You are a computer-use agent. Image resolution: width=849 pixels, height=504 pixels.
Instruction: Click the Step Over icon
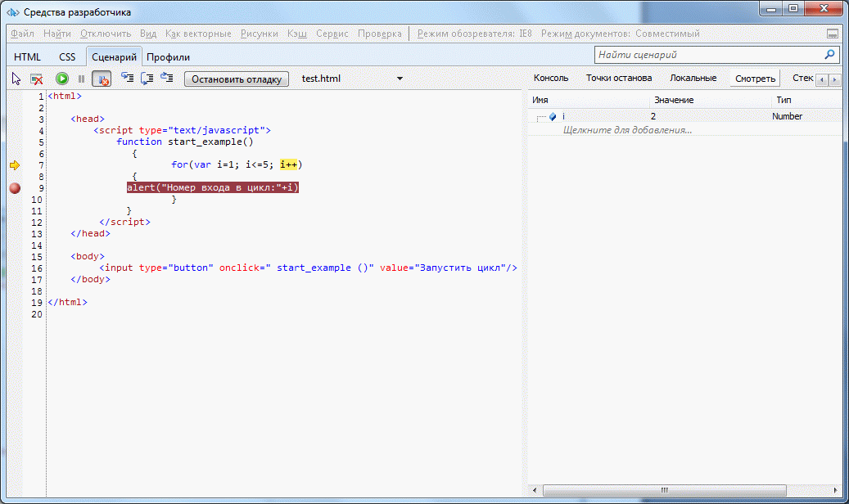click(147, 79)
